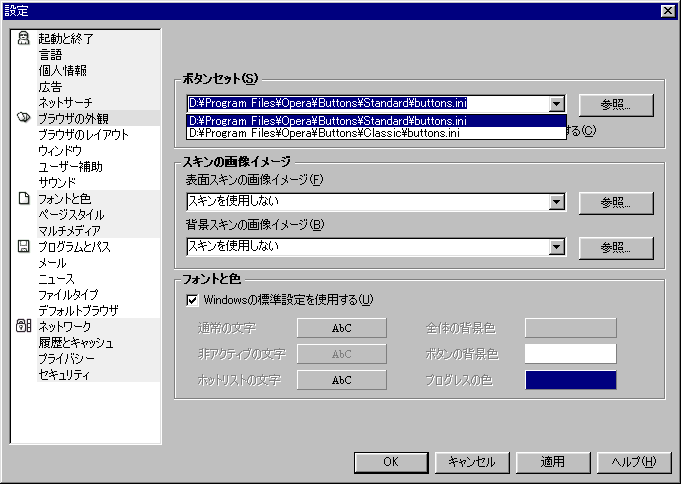This screenshot has height=484, width=681.
Task: Choose the Classic buttons.ini dropdown entry
Action: coord(376,133)
